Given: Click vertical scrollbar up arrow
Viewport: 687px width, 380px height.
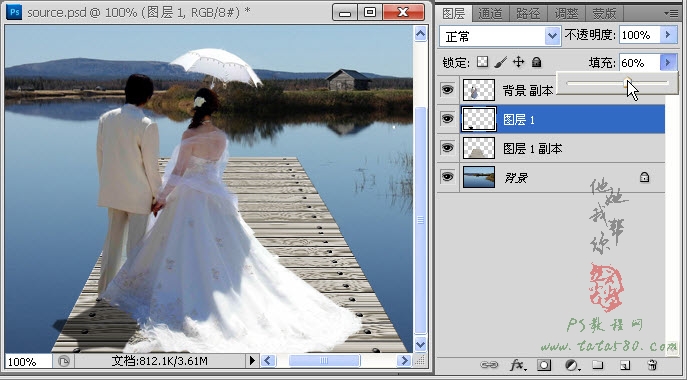Looking at the screenshot, I should tap(420, 34).
